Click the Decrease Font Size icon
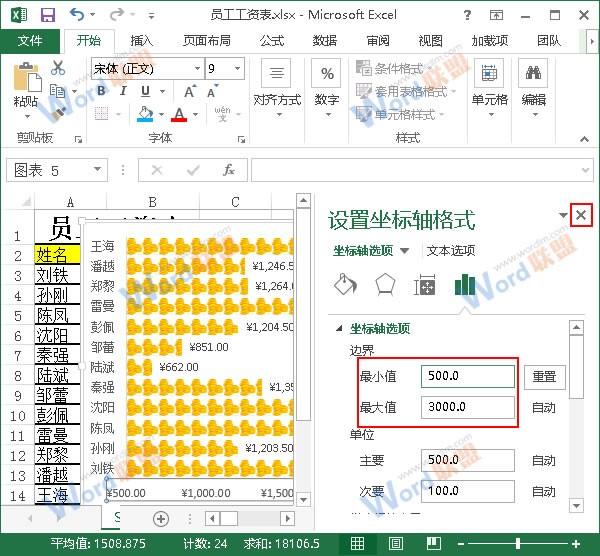The height and width of the screenshot is (556, 600). [x=212, y=91]
